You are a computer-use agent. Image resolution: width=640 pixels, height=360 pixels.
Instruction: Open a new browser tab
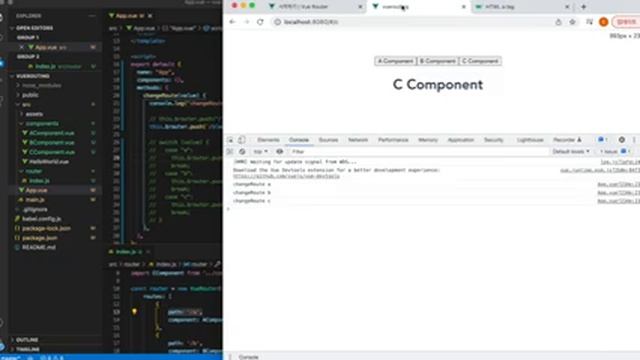click(x=583, y=7)
